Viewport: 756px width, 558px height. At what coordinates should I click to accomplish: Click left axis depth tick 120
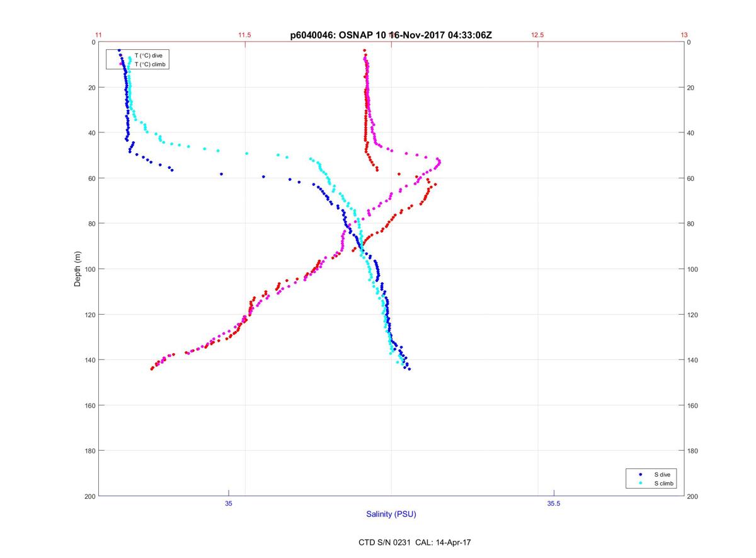[x=89, y=315]
